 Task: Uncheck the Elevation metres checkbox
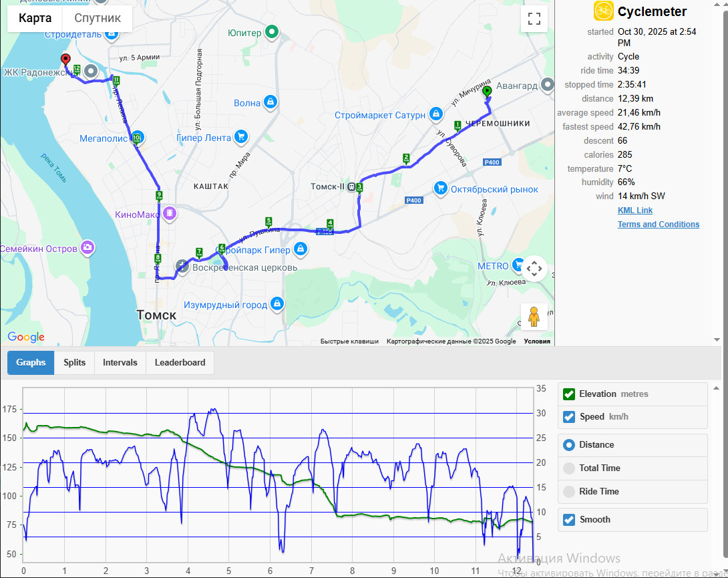[x=569, y=394]
